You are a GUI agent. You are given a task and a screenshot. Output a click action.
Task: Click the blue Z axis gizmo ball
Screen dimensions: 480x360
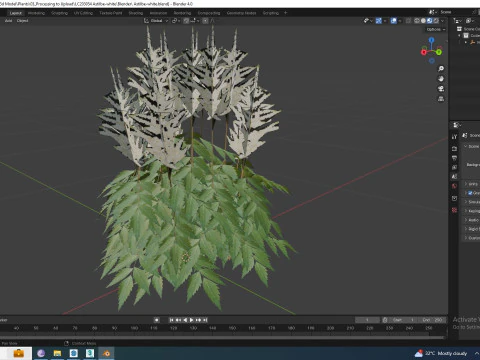(x=432, y=40)
